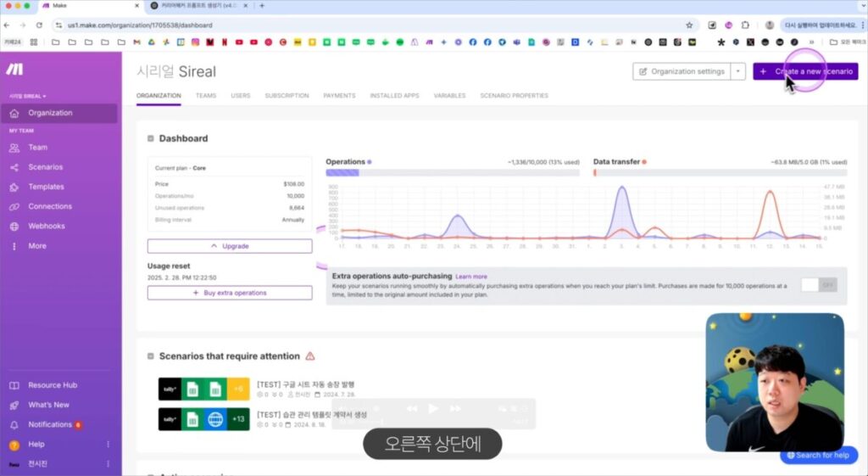Click the site info icon in address bar
Image resolution: width=868 pixels, height=476 pixels.
pos(58,25)
